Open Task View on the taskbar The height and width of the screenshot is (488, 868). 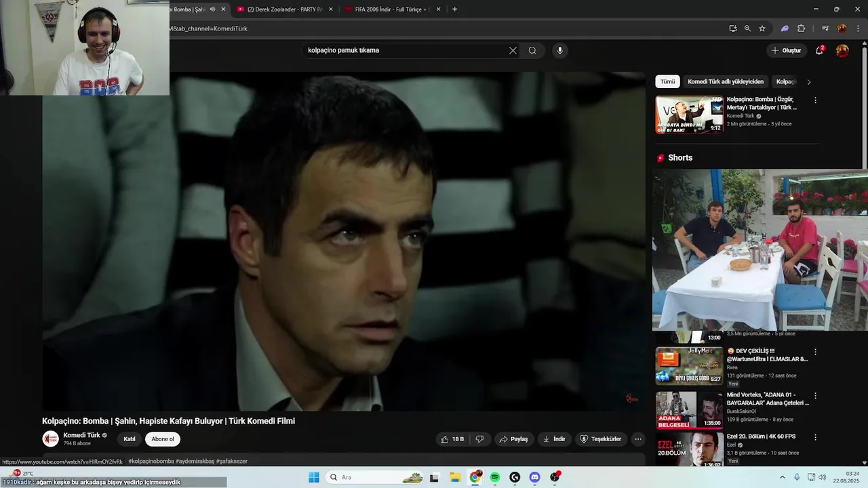coord(434,477)
